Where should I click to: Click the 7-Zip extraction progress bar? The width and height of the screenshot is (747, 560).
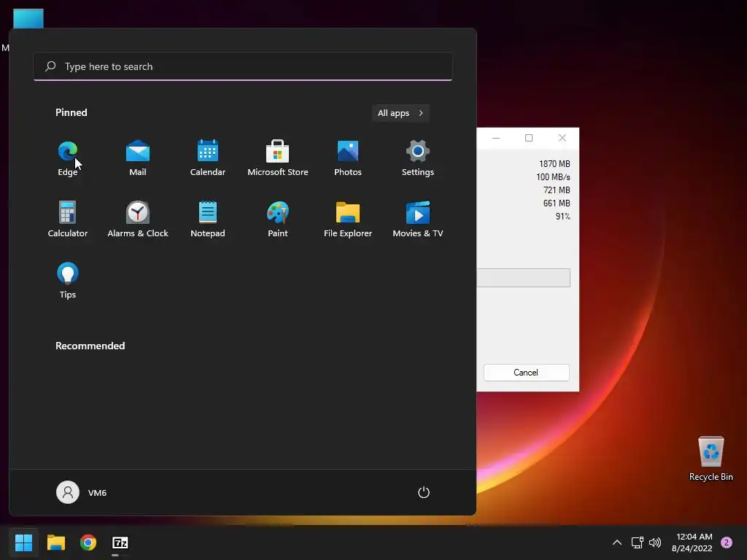tap(524, 278)
